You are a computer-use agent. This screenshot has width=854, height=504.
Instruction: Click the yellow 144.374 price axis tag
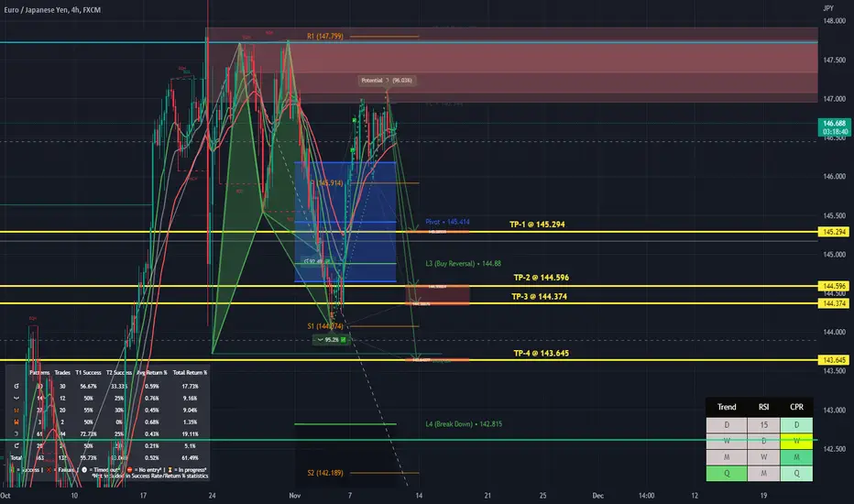(x=835, y=303)
